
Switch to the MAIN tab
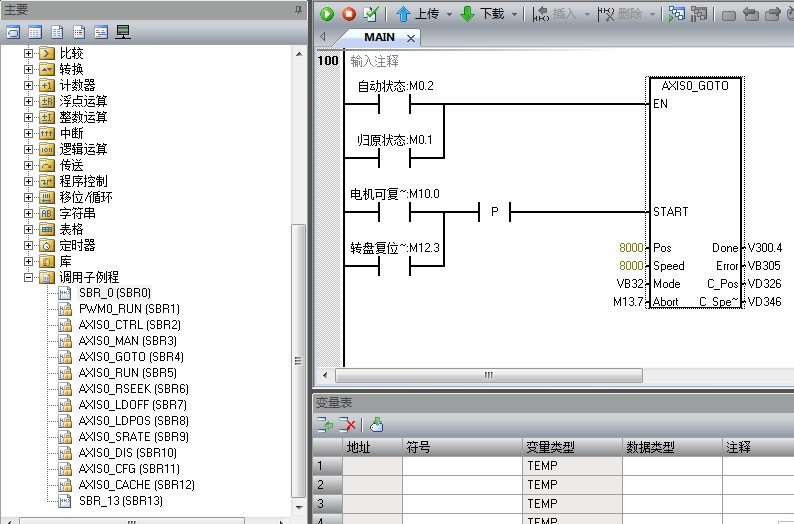pyautogui.click(x=379, y=37)
